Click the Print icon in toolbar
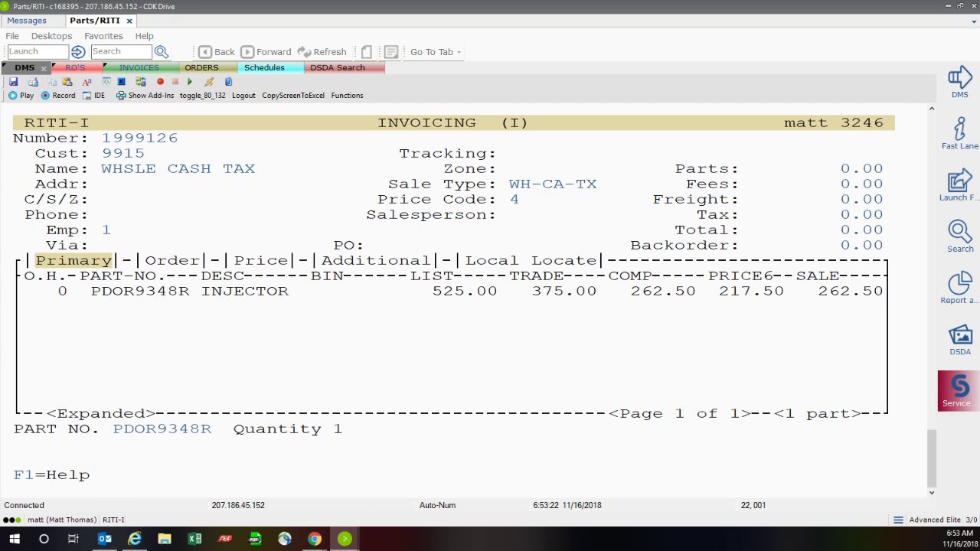980x551 pixels. [33, 82]
